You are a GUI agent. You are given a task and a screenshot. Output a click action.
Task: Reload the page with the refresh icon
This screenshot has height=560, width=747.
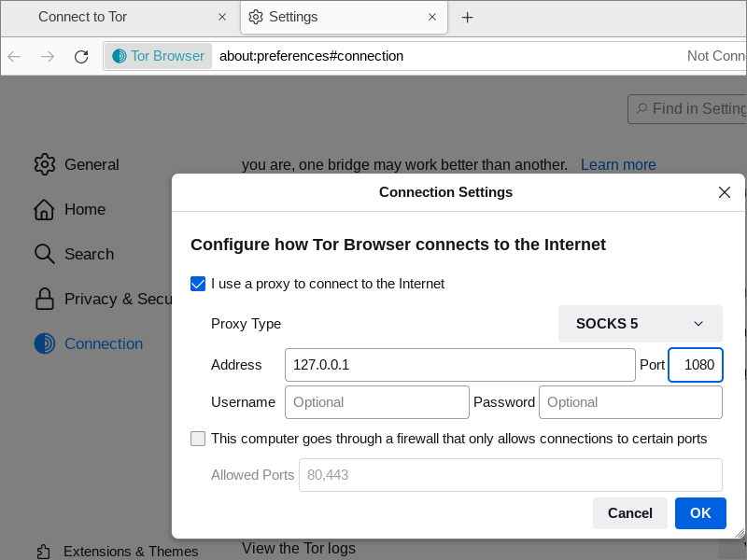click(x=81, y=57)
